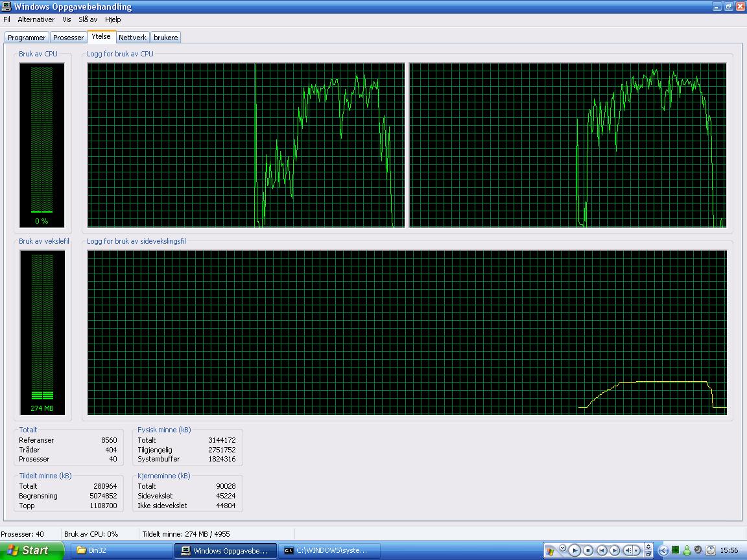Click the Next track button
The width and height of the screenshot is (747, 560).
615,550
